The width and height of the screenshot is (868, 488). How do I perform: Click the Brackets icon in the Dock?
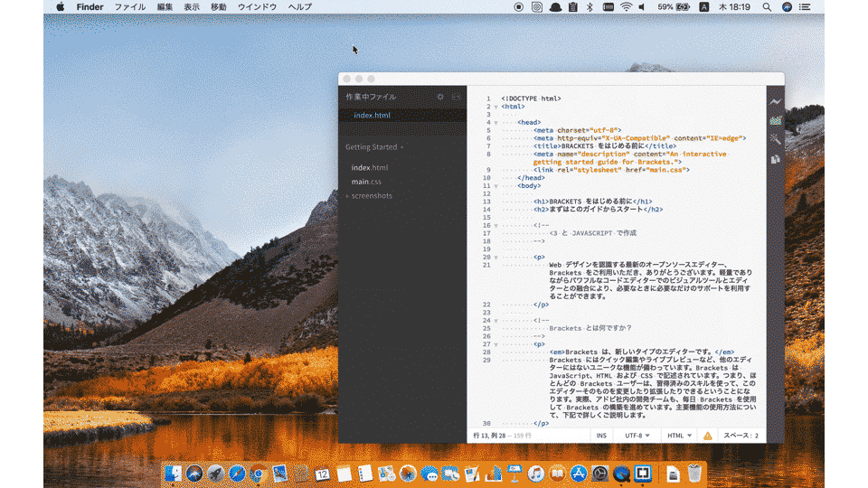pyautogui.click(x=643, y=474)
